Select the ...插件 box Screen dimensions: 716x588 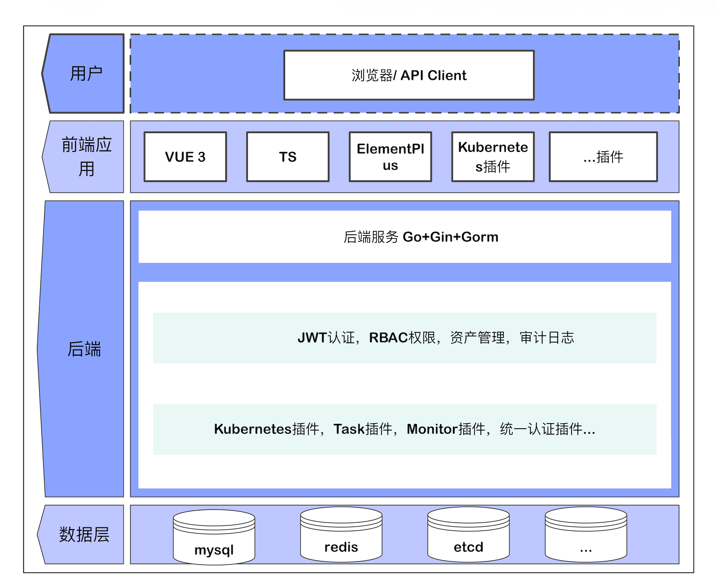point(603,157)
